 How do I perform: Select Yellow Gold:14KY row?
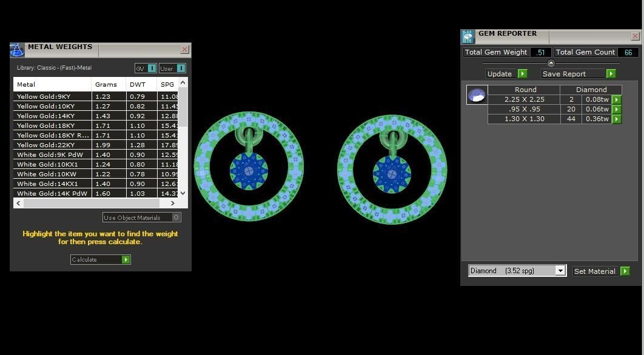(x=96, y=116)
